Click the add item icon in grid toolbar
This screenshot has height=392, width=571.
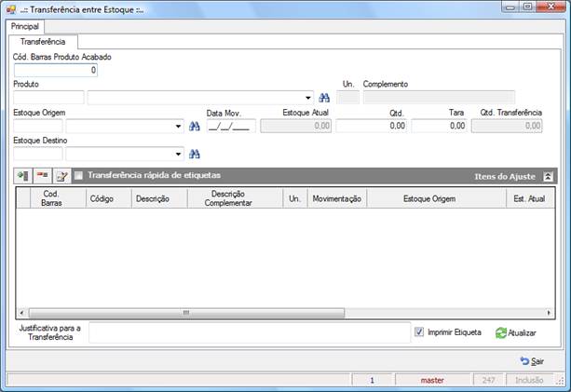point(23,176)
